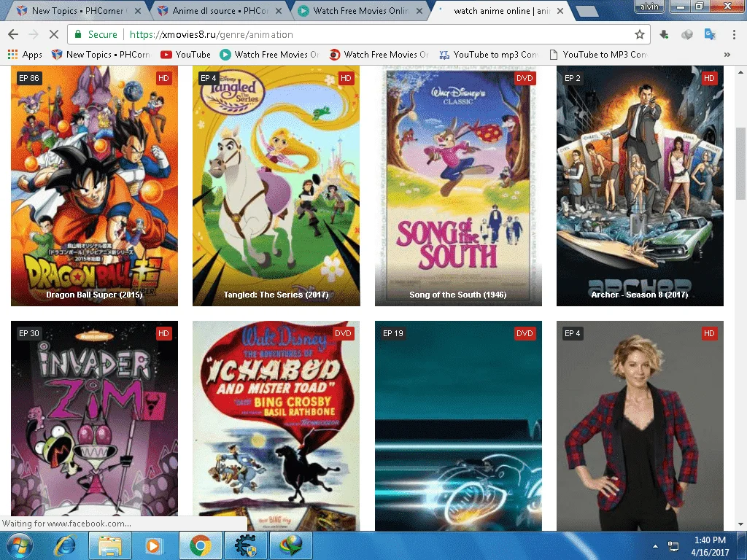Open the poster of the woman in plaid blazer
Image resolution: width=747 pixels, height=560 pixels.
point(640,426)
